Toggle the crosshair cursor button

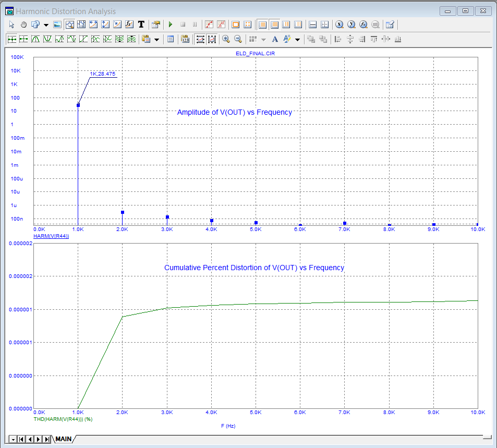click(x=325, y=25)
